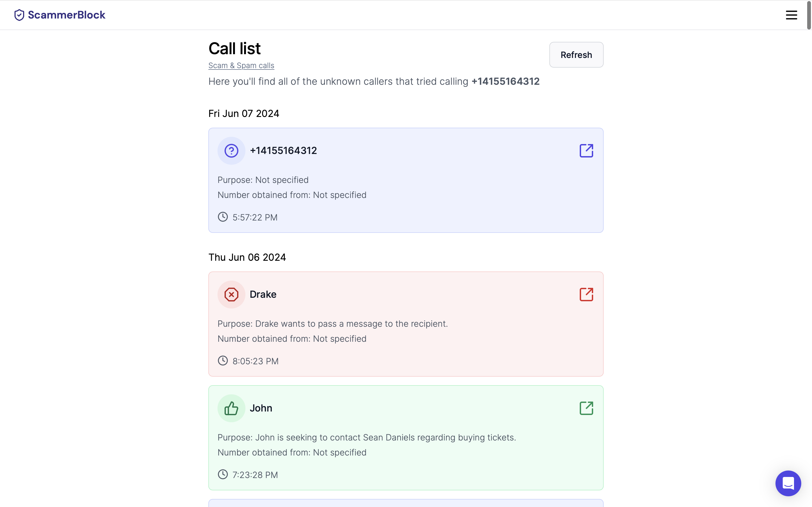The image size is (812, 507).
Task: Click the clock icon next to 7:23:28 PM
Action: pos(222,475)
